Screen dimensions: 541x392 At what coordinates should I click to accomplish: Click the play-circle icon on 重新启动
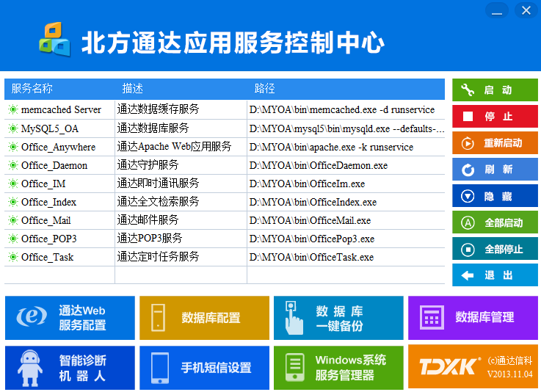[468, 143]
